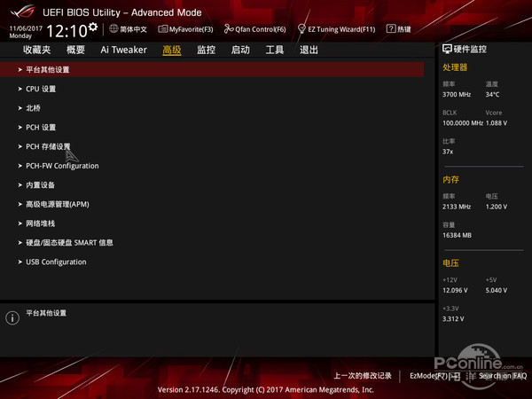Start EZ Tuning Wizard(F11)
532x399 pixels.
coord(341,29)
